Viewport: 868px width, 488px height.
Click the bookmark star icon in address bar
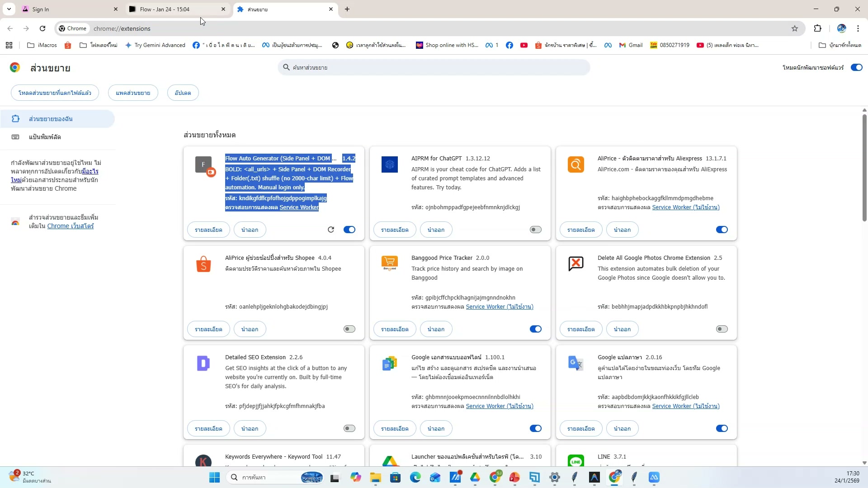[x=795, y=28]
